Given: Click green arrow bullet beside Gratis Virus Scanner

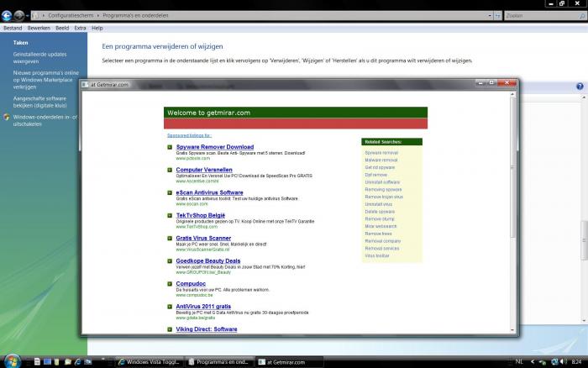Looking at the screenshot, I should point(170,239).
